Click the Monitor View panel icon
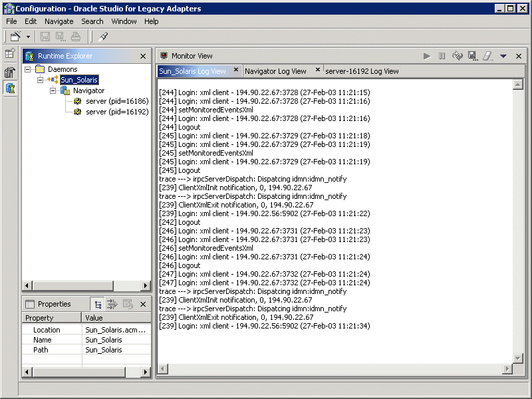The height and width of the screenshot is (399, 532). [x=164, y=56]
